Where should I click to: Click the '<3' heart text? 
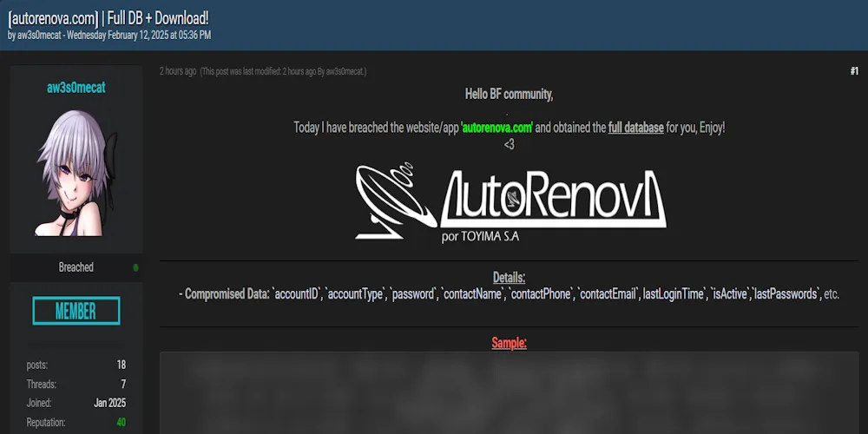tap(509, 144)
